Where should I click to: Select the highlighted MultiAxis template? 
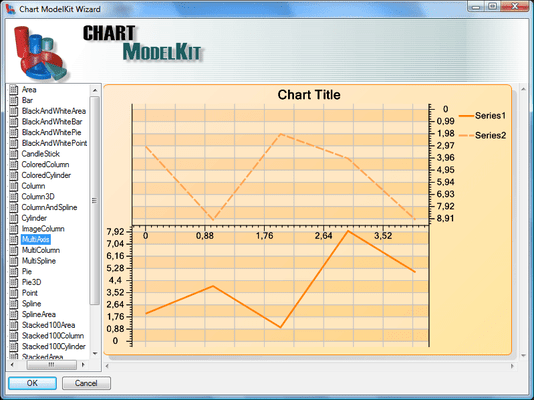tap(36, 239)
